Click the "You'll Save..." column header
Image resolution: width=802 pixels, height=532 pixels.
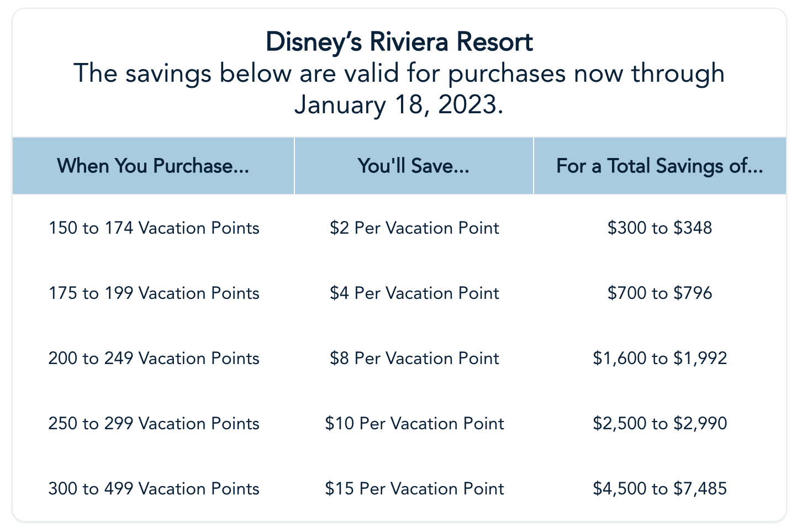(x=414, y=166)
